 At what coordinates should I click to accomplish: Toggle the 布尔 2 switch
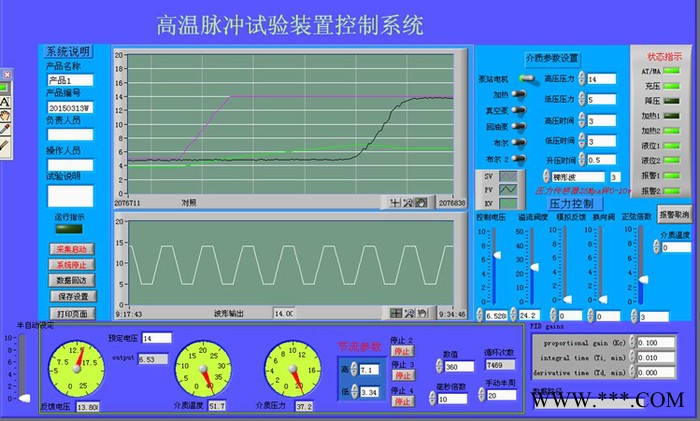point(519,158)
